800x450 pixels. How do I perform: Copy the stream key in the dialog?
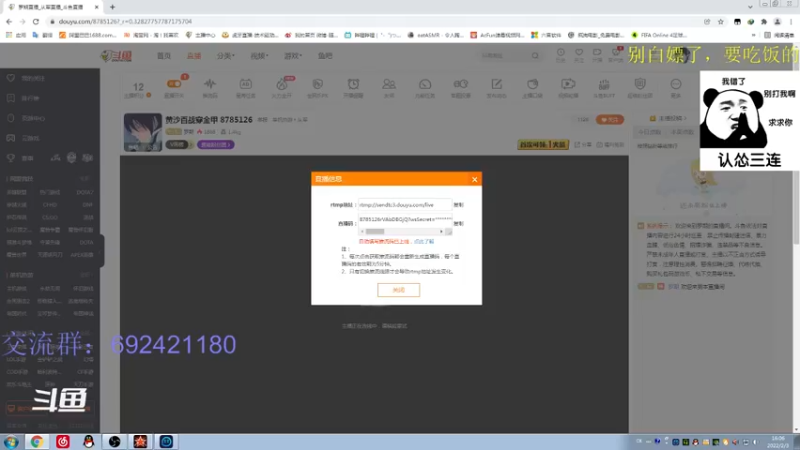pos(458,223)
